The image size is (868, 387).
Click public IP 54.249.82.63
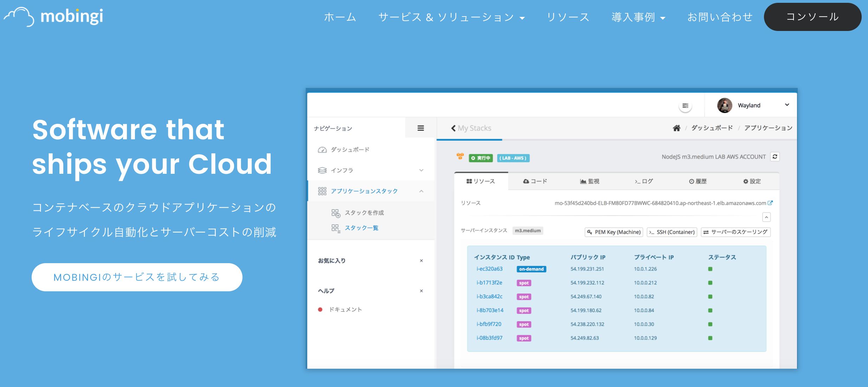point(585,338)
